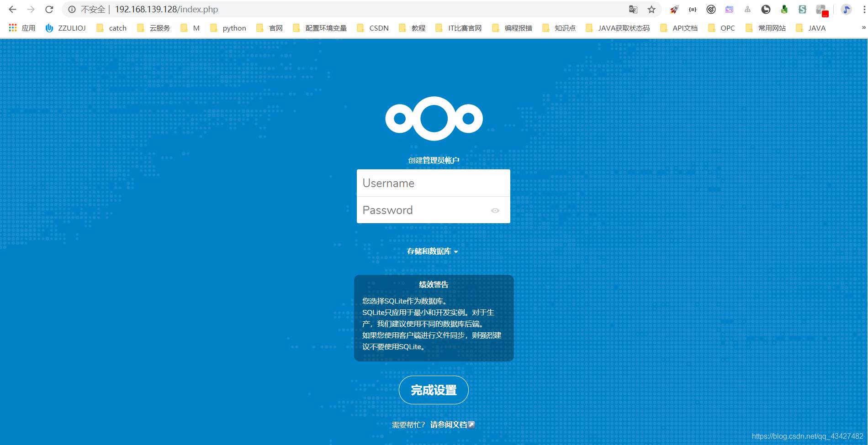This screenshot has width=868, height=445.
Task: Click the Nextcloud logo
Action: (x=434, y=119)
